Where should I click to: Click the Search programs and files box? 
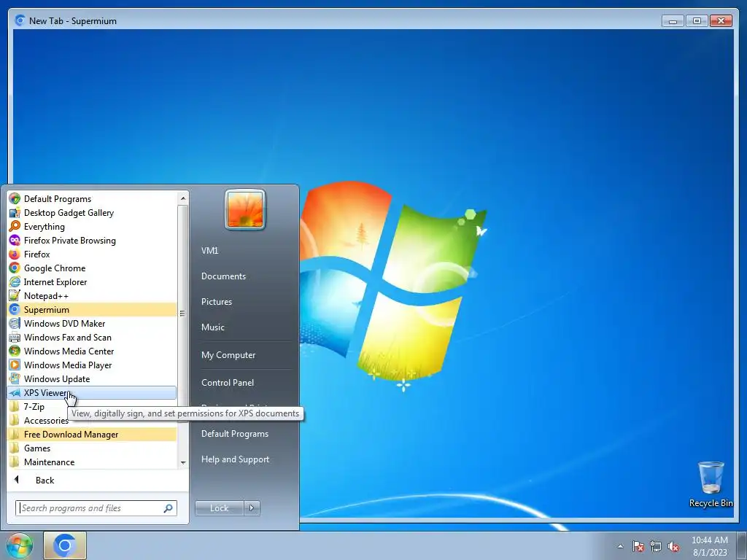(96, 508)
